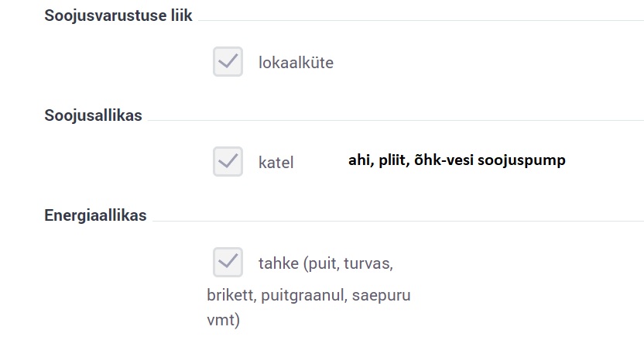Select the Energiaallikas section heading
This screenshot has width=644, height=354.
tap(95, 215)
